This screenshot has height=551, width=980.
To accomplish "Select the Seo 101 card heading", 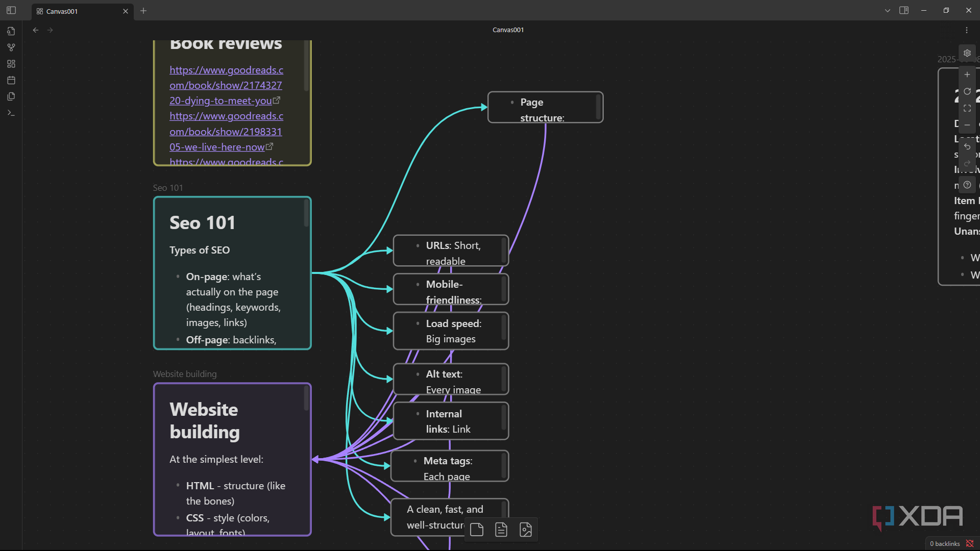I will pyautogui.click(x=202, y=223).
